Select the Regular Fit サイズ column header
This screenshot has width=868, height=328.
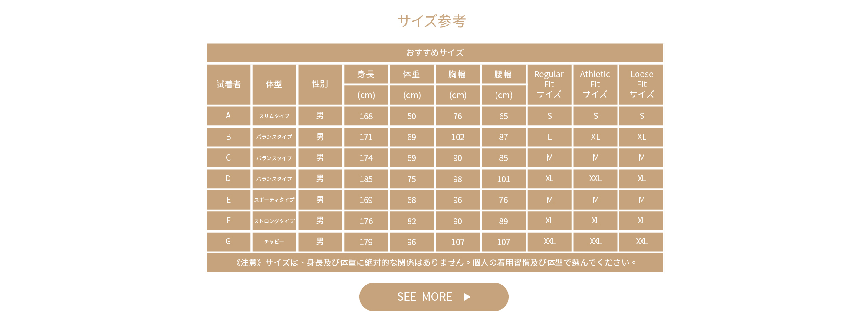549,84
